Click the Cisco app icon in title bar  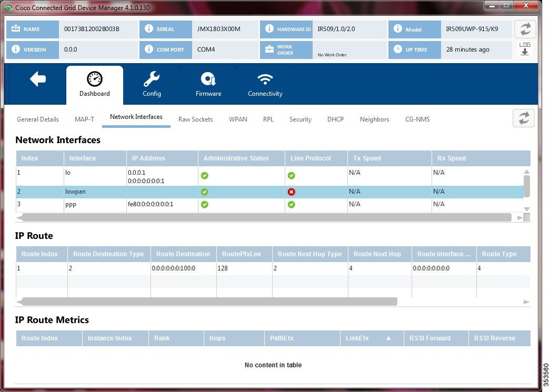coord(8,8)
